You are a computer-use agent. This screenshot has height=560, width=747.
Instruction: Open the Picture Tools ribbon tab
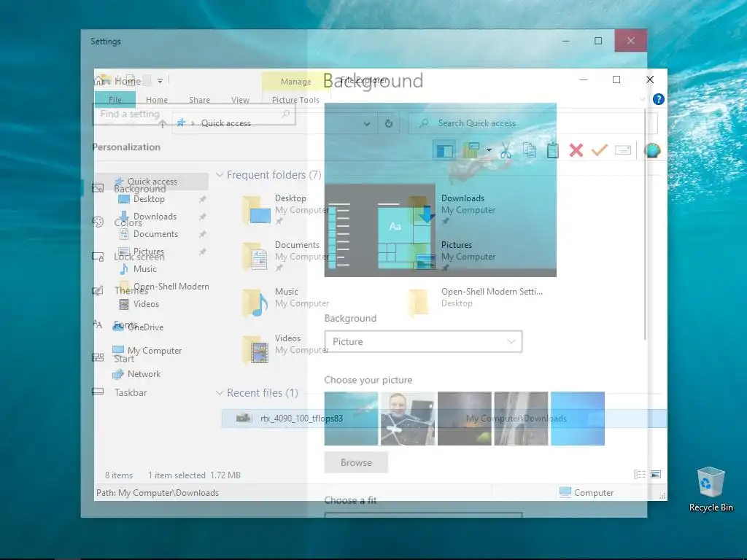pyautogui.click(x=295, y=99)
